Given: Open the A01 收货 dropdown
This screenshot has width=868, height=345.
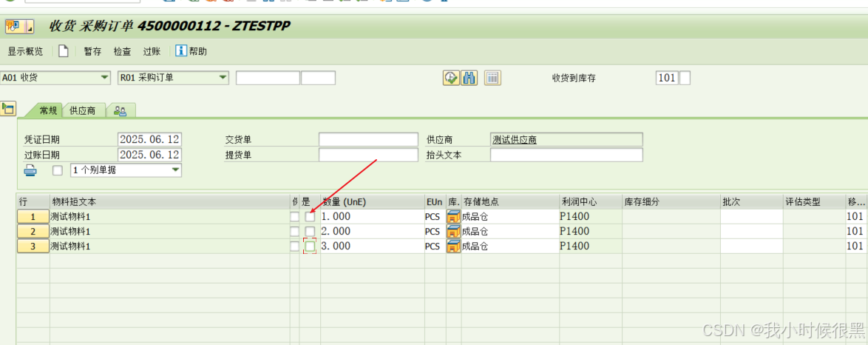Looking at the screenshot, I should pos(55,78).
